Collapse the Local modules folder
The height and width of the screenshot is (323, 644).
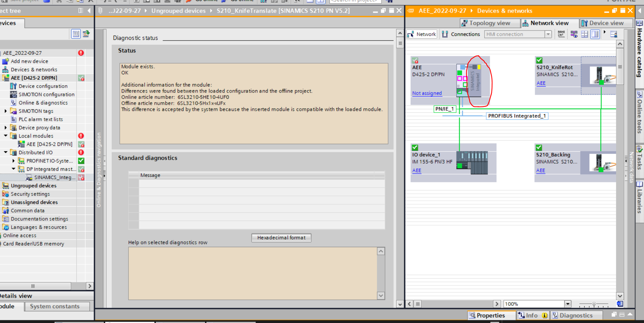point(6,136)
